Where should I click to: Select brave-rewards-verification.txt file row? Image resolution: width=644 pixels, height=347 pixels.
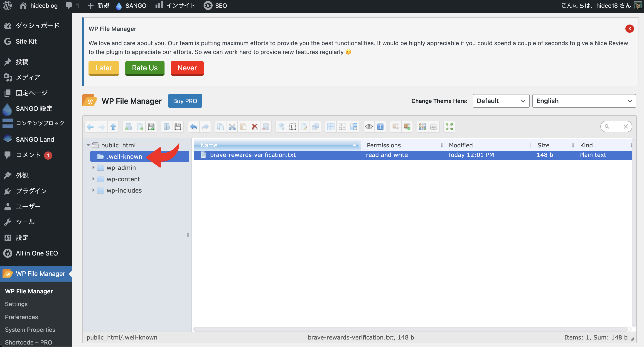tap(413, 155)
